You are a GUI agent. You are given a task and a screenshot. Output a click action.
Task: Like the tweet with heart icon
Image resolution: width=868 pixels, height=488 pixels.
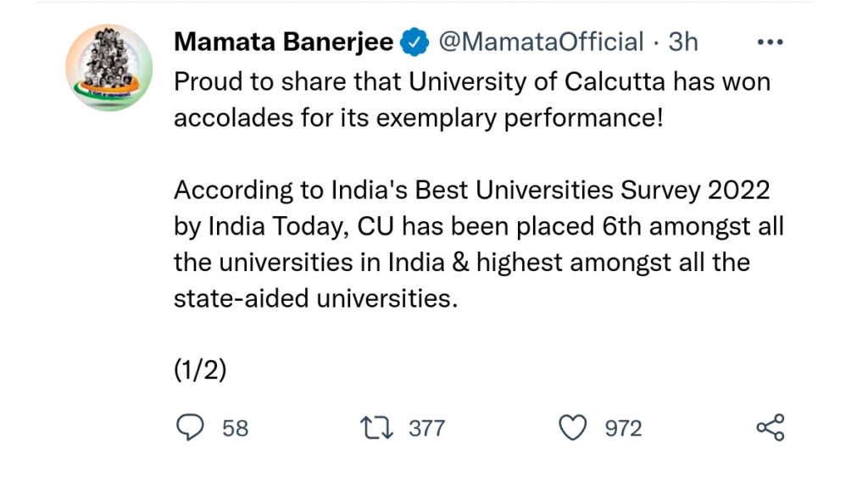(x=572, y=428)
